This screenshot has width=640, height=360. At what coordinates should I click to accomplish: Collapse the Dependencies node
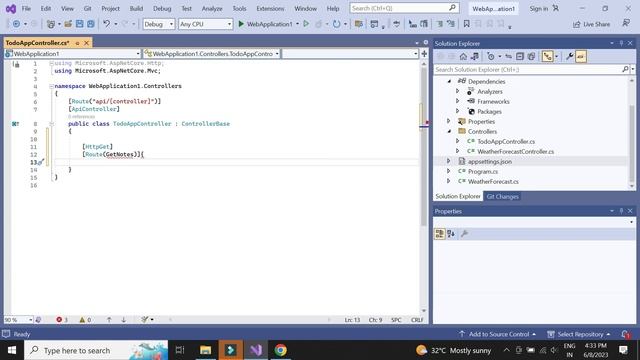coord(449,81)
